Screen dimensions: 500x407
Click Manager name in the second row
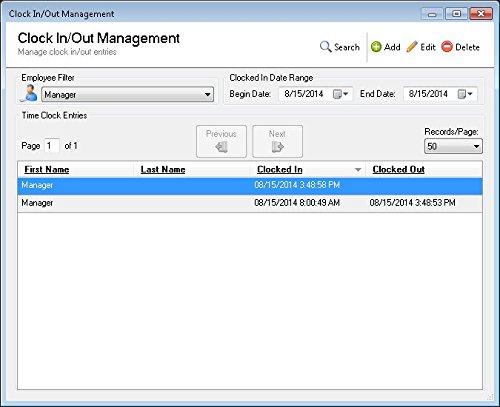37,203
